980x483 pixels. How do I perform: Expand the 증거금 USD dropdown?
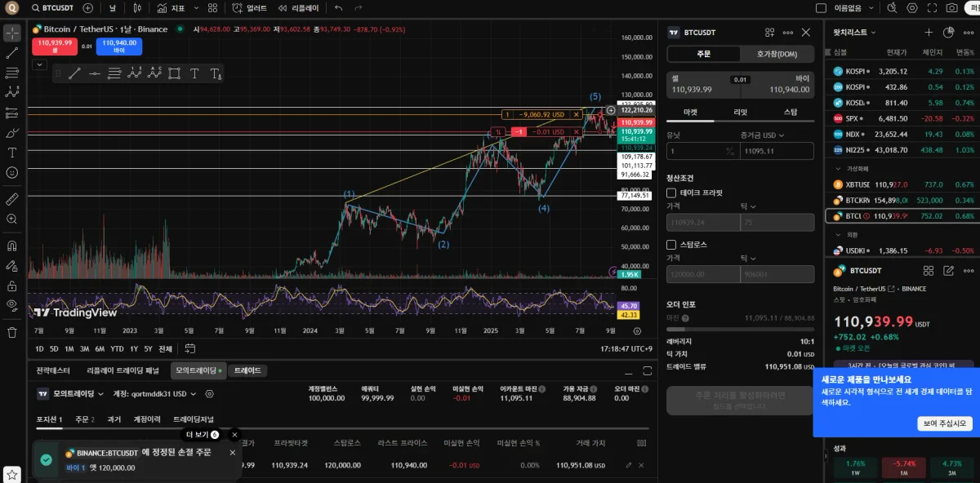[763, 135]
